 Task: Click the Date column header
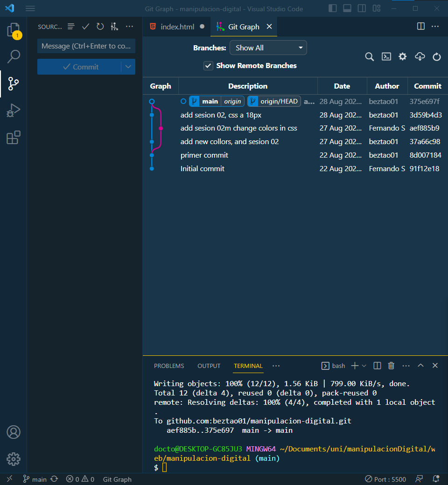coord(342,86)
